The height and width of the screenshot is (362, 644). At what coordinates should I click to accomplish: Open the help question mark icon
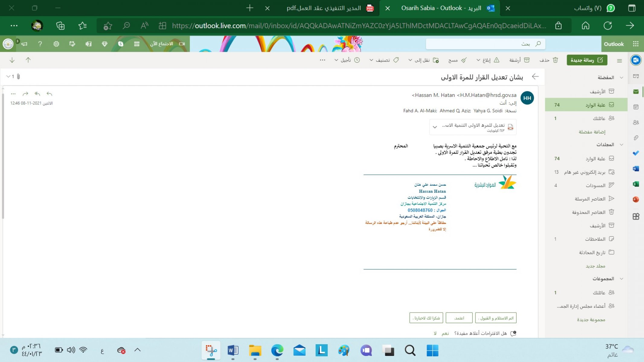[x=40, y=44]
